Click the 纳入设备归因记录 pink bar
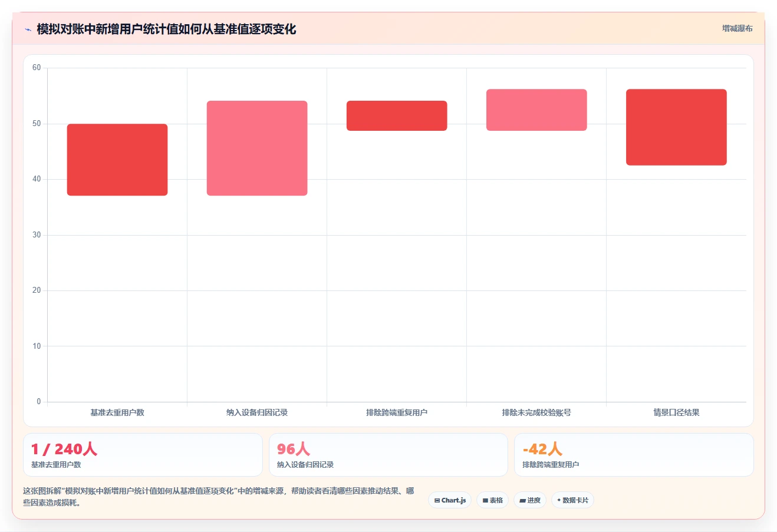The image size is (777, 532). coord(257,148)
